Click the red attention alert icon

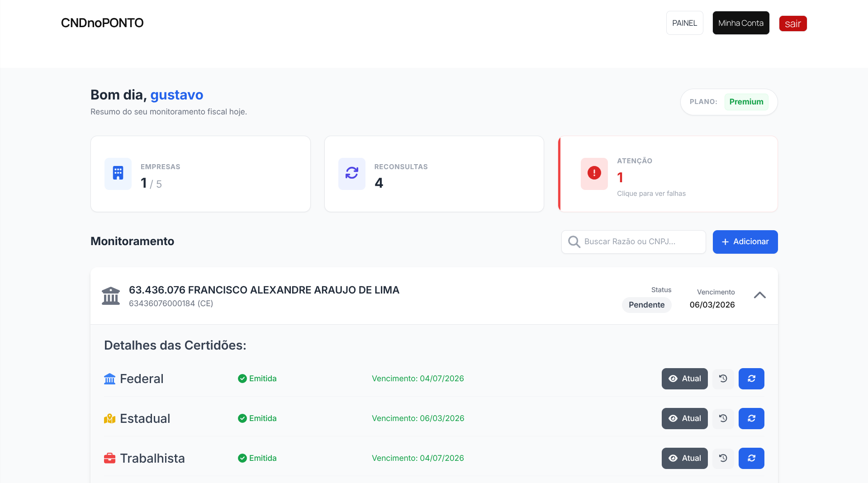pos(594,173)
